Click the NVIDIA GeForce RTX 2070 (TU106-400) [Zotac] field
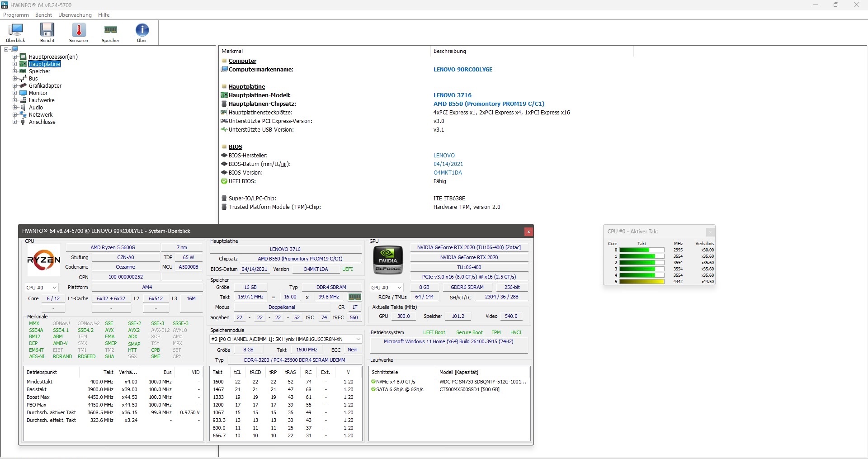Viewport: 868px width, 459px height. click(469, 247)
